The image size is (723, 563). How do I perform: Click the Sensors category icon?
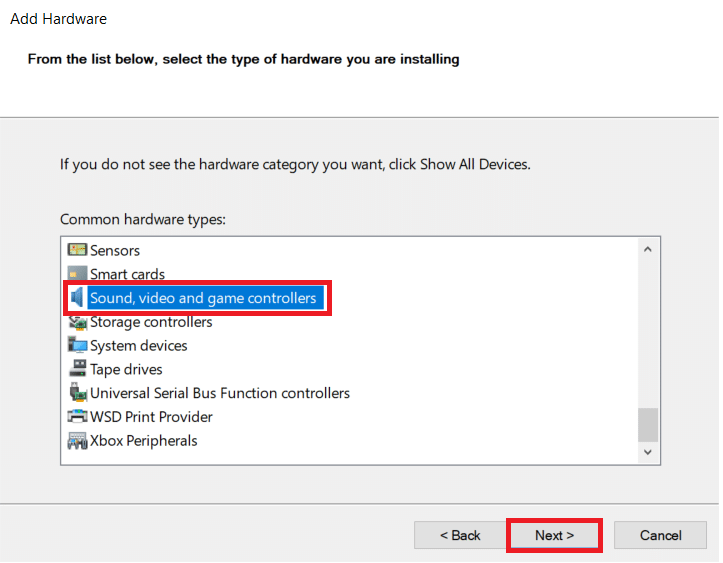[x=77, y=250]
